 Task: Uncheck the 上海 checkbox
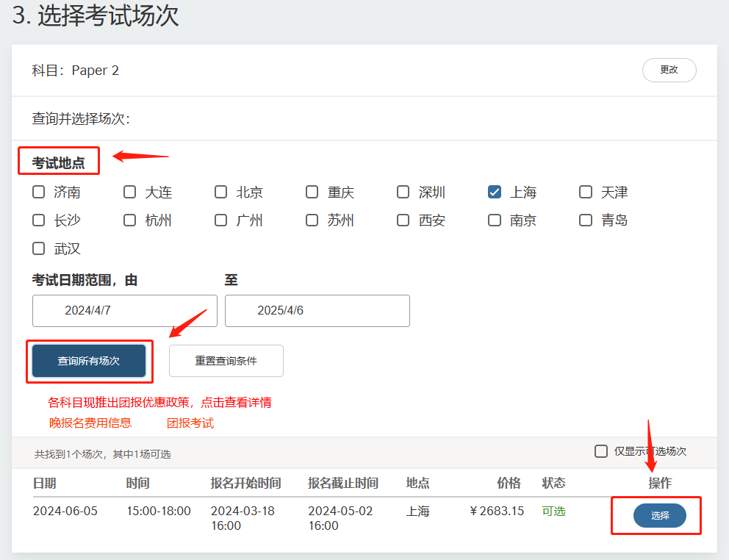coord(495,193)
